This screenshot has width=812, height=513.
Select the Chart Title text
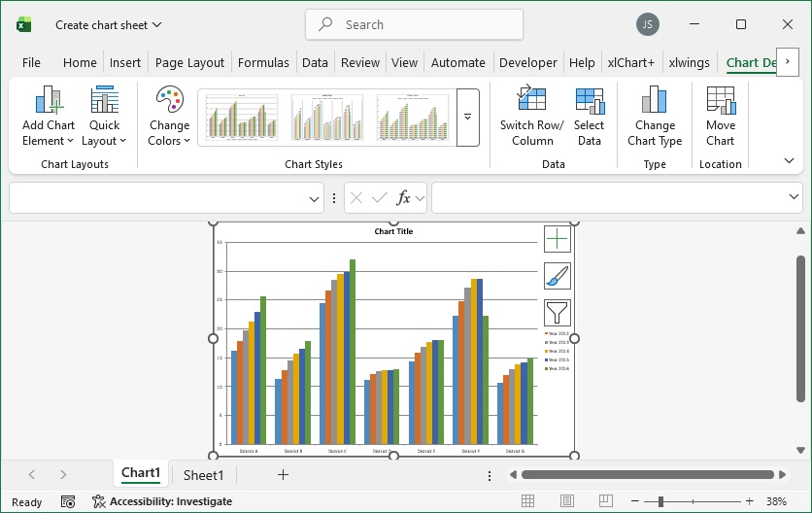point(393,231)
